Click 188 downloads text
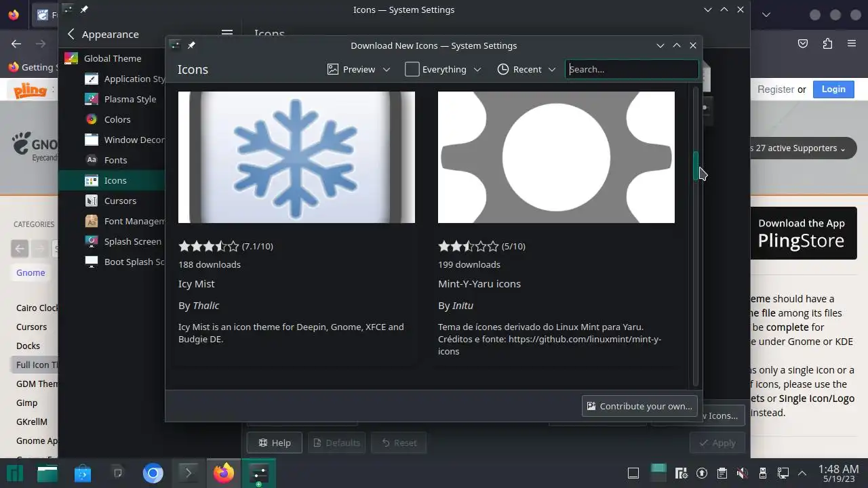Image resolution: width=868 pixels, height=488 pixels. [x=210, y=264]
